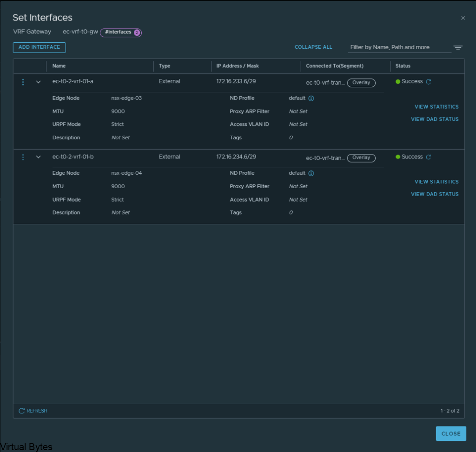Click the 1 - 2 of 2 pagination text
The image size is (476, 452).
(450, 411)
